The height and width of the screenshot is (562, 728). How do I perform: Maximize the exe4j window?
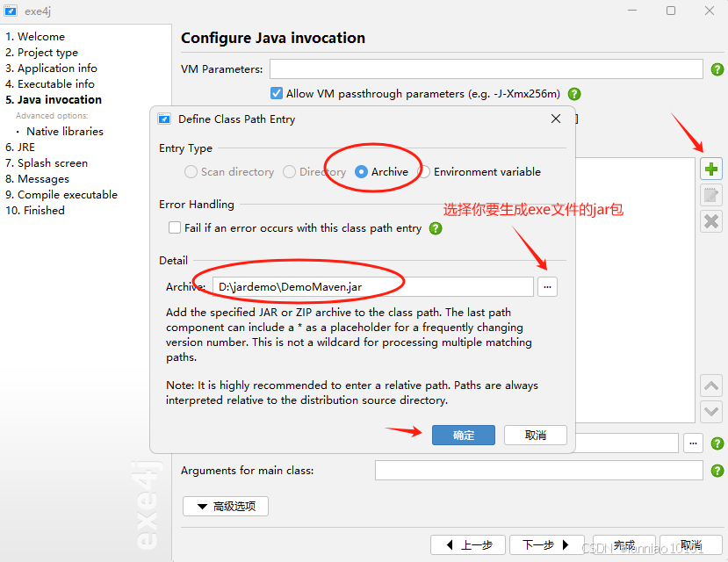[670, 11]
